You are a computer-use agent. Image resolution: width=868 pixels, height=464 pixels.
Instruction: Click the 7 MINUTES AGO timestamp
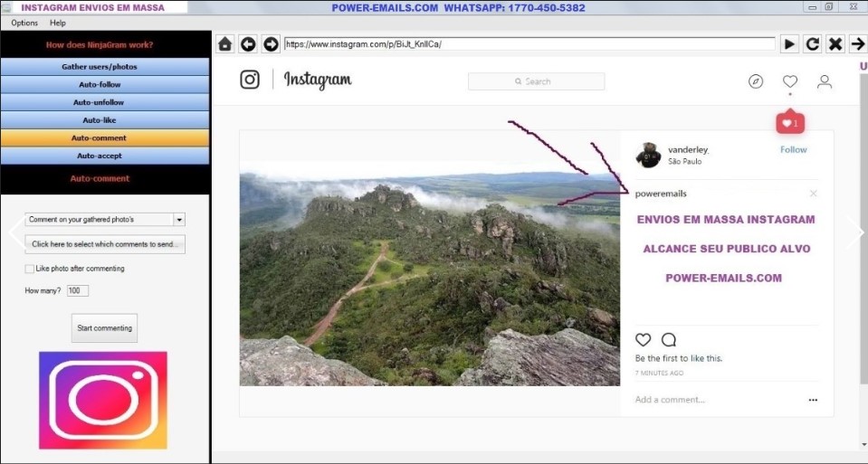point(659,373)
